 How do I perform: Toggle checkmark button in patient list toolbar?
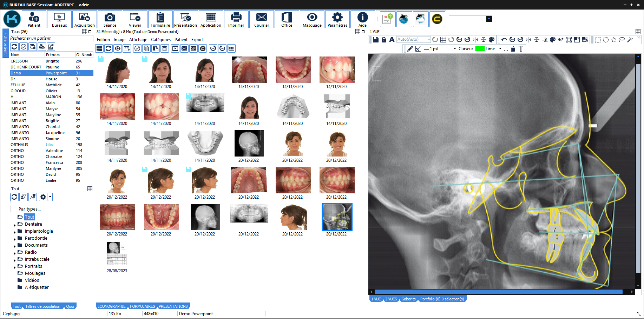pos(24,47)
